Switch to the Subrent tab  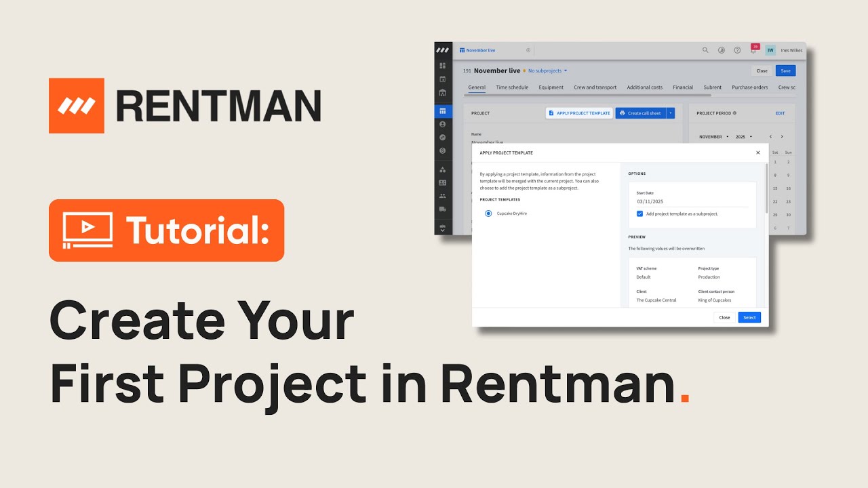713,87
